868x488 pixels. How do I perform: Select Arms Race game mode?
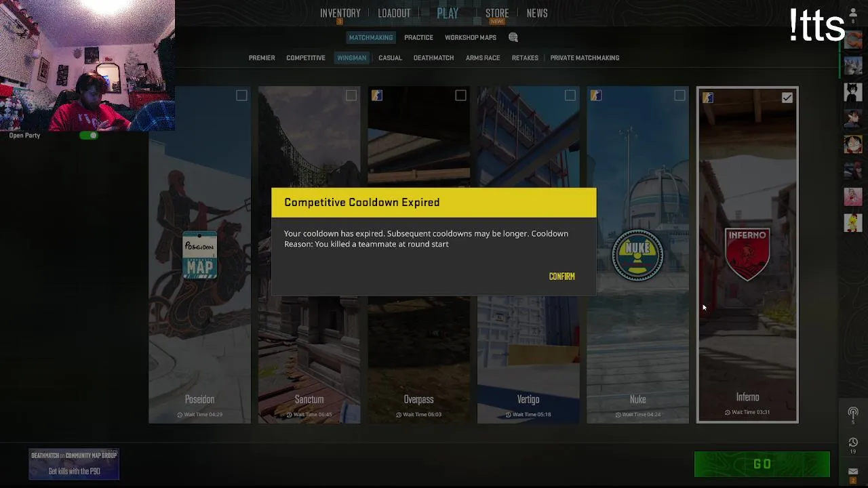tap(483, 58)
